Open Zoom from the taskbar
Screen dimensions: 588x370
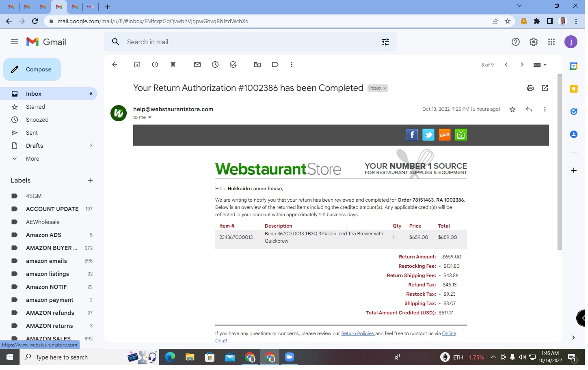click(289, 357)
